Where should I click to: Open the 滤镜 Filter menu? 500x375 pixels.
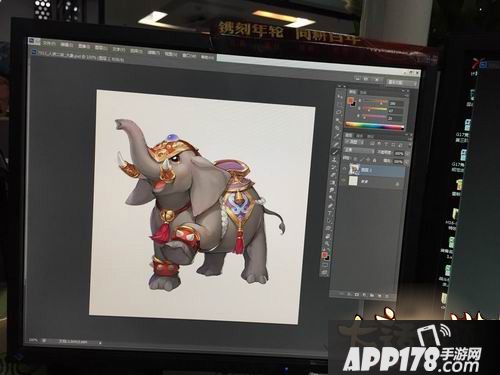point(153,52)
